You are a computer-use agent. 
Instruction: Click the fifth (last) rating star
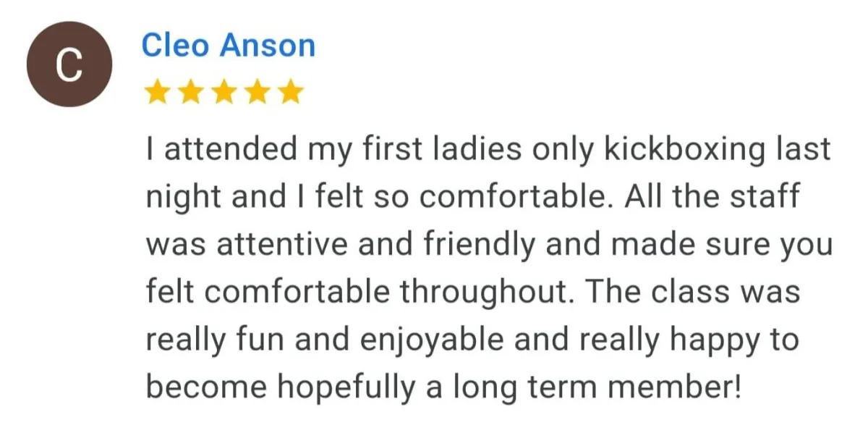click(x=292, y=92)
